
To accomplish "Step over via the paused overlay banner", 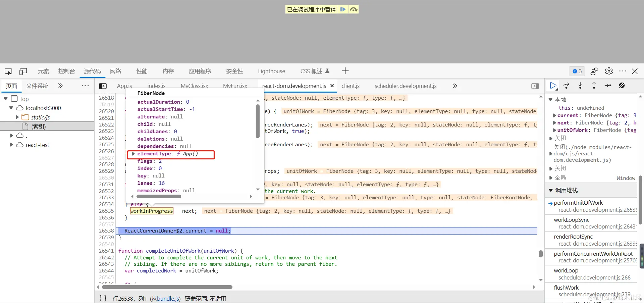I will pyautogui.click(x=354, y=9).
